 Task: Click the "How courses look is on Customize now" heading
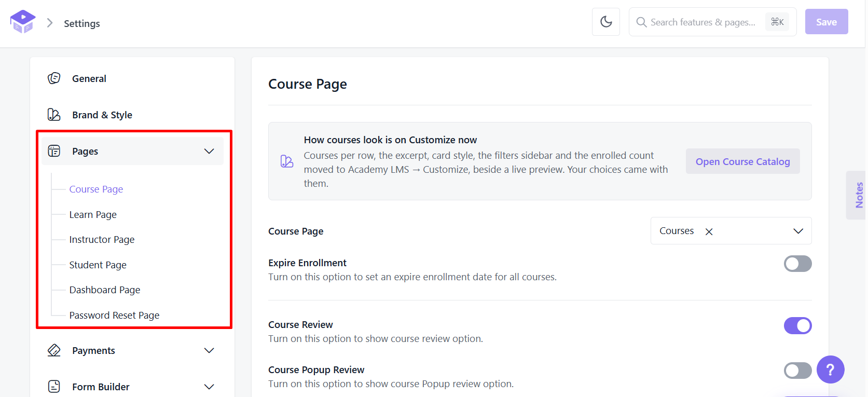pos(390,140)
